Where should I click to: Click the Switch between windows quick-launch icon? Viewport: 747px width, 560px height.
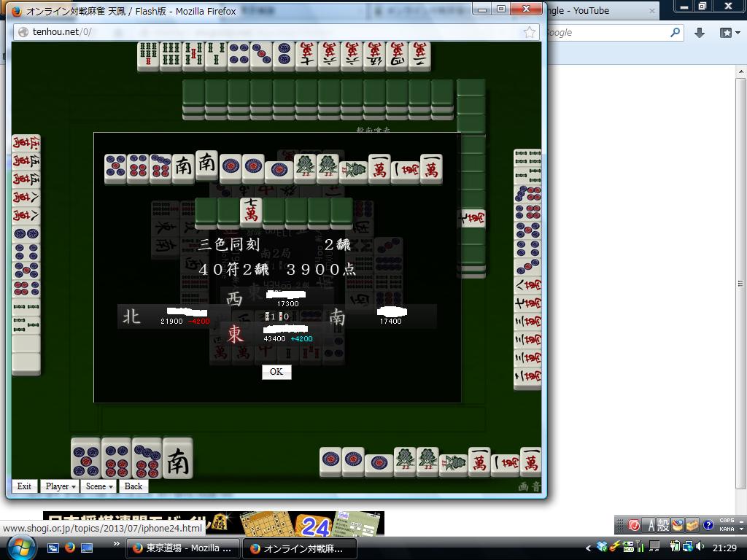(x=53, y=548)
